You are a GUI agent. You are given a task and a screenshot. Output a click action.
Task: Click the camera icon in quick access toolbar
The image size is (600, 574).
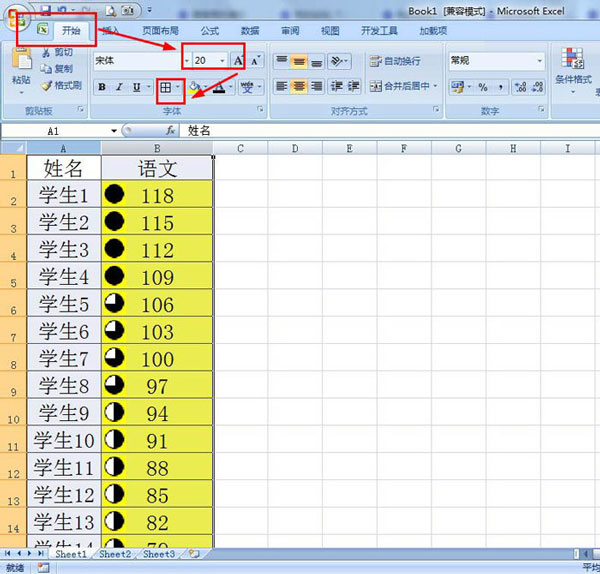[x=127, y=11]
